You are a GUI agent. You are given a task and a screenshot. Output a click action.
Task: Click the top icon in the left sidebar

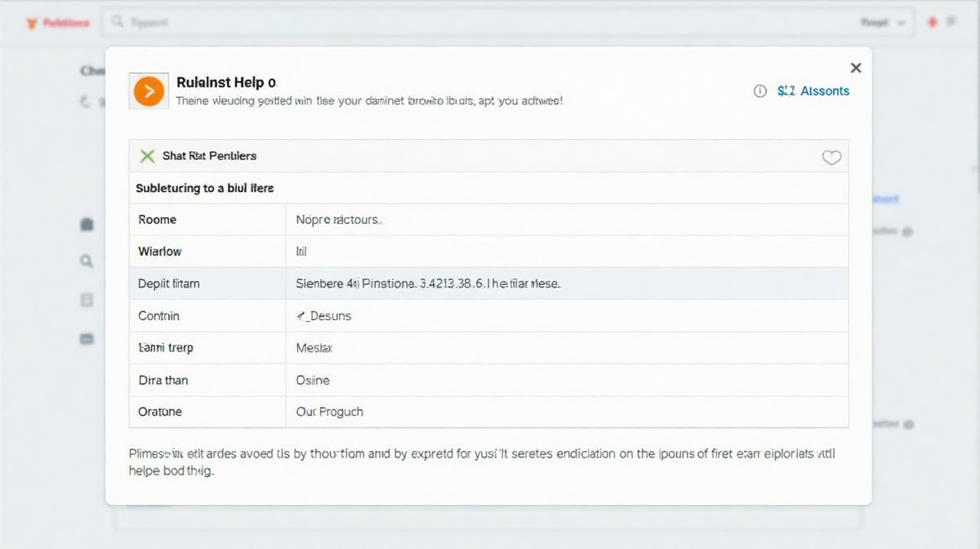coord(87,224)
